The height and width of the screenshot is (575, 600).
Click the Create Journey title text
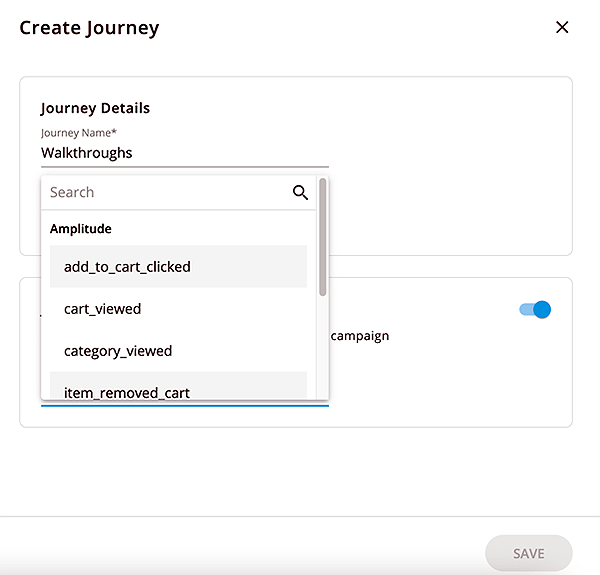pos(89,28)
